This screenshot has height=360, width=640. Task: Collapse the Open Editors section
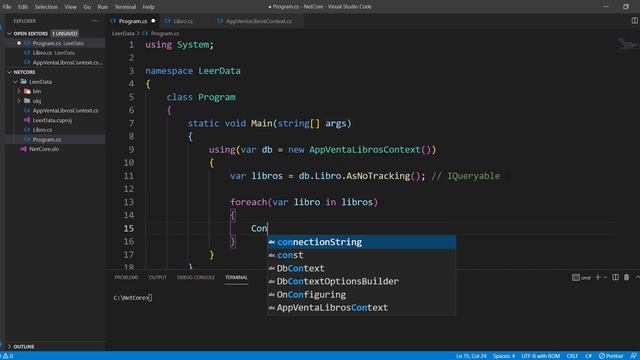click(9, 33)
